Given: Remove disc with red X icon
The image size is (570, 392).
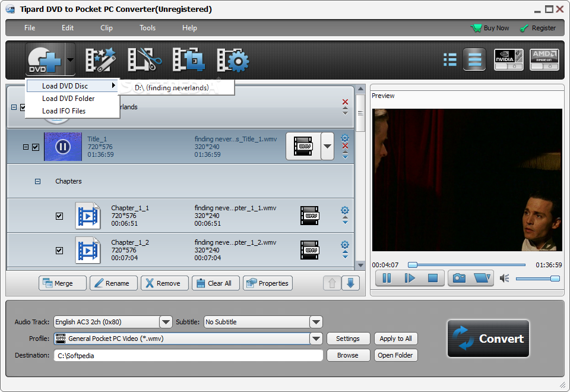Looking at the screenshot, I should [345, 102].
